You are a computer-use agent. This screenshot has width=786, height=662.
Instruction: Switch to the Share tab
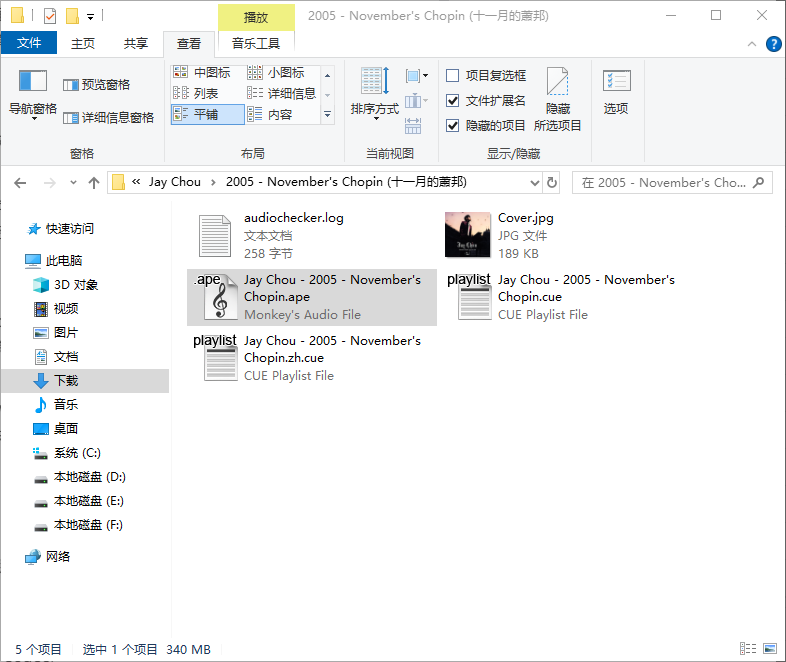136,44
